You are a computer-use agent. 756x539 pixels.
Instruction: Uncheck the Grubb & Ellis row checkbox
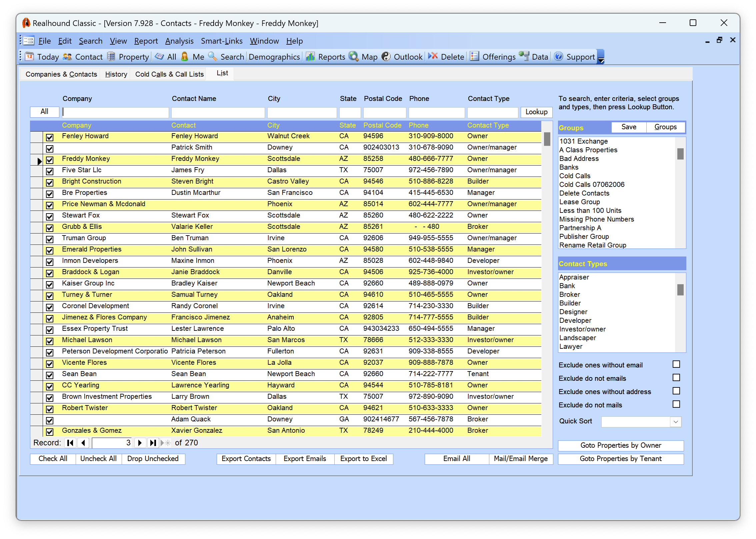pyautogui.click(x=50, y=228)
